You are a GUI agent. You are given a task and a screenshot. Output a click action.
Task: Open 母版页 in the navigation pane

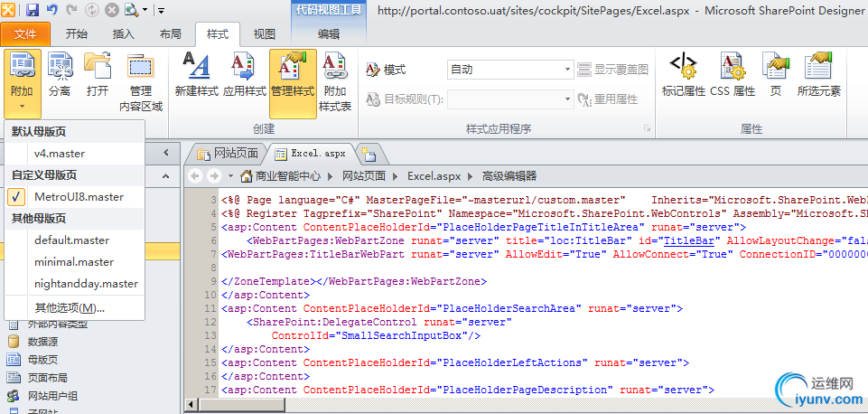[x=43, y=360]
